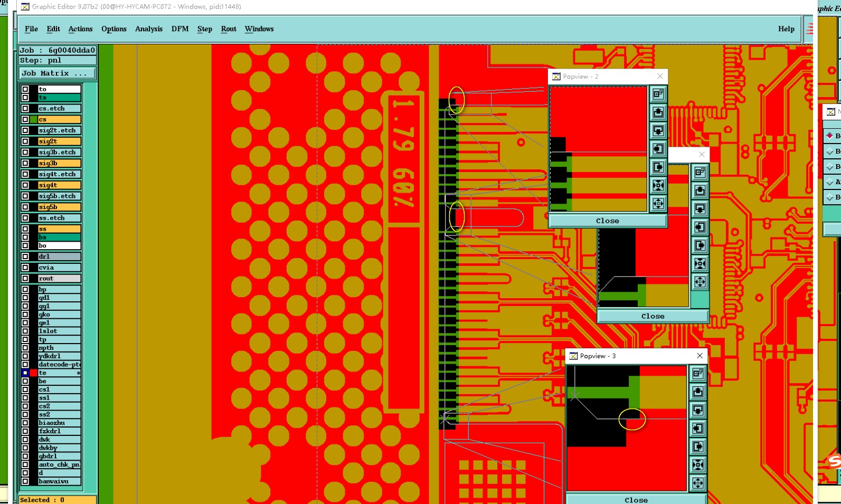Select the 1slot layer name
The image size is (841, 504).
coord(59,331)
